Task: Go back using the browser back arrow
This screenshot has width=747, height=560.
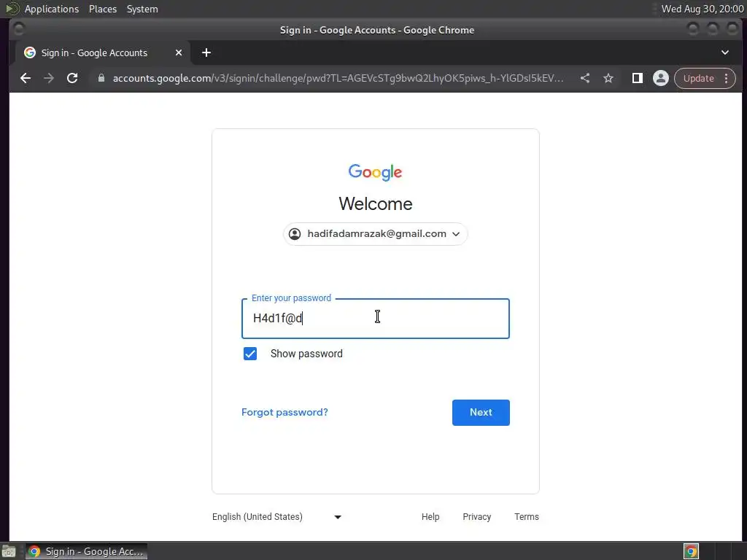Action: point(26,78)
